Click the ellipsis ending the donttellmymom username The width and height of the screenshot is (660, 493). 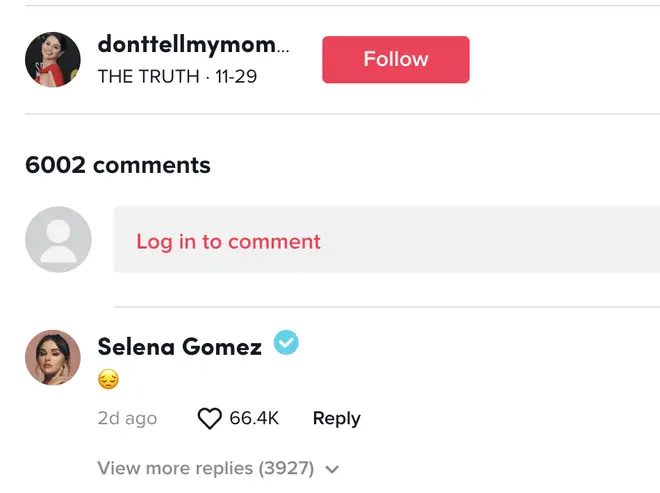(x=283, y=51)
